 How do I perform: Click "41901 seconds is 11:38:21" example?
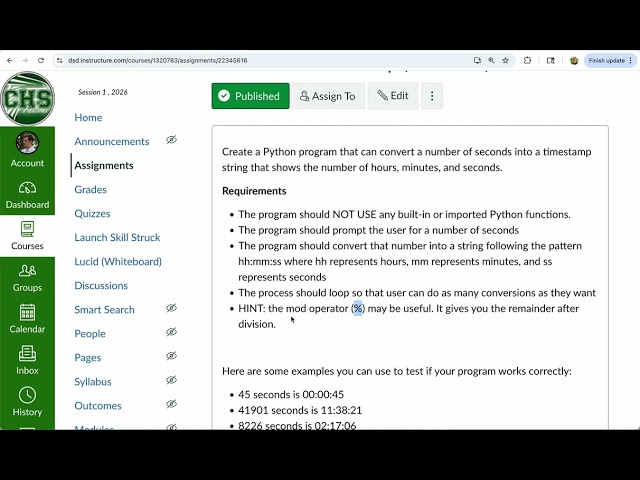[x=300, y=410]
